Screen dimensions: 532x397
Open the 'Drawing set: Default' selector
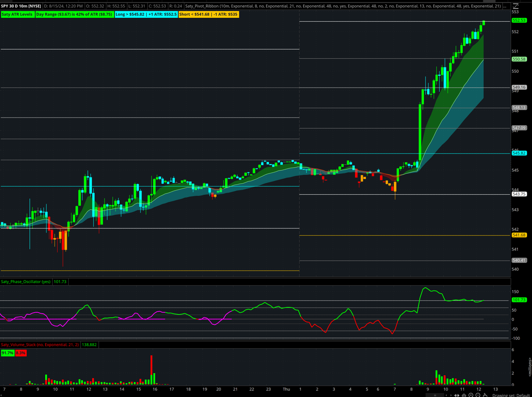(511, 395)
